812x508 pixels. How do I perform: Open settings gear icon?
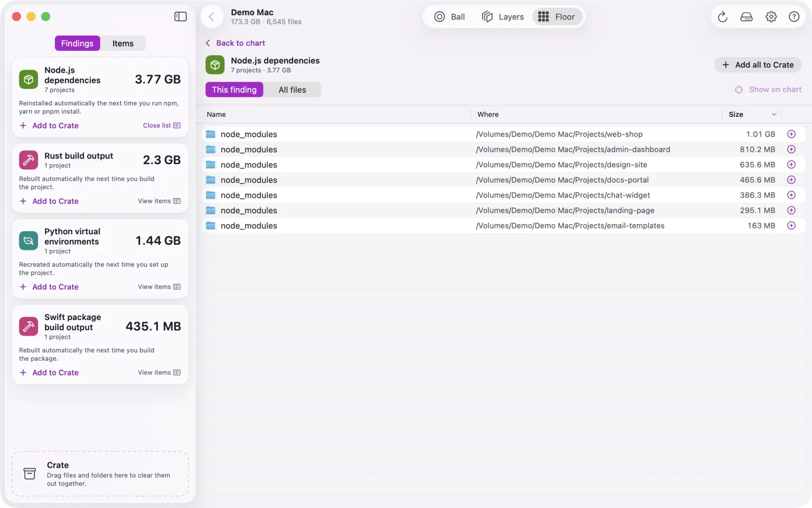coord(771,17)
